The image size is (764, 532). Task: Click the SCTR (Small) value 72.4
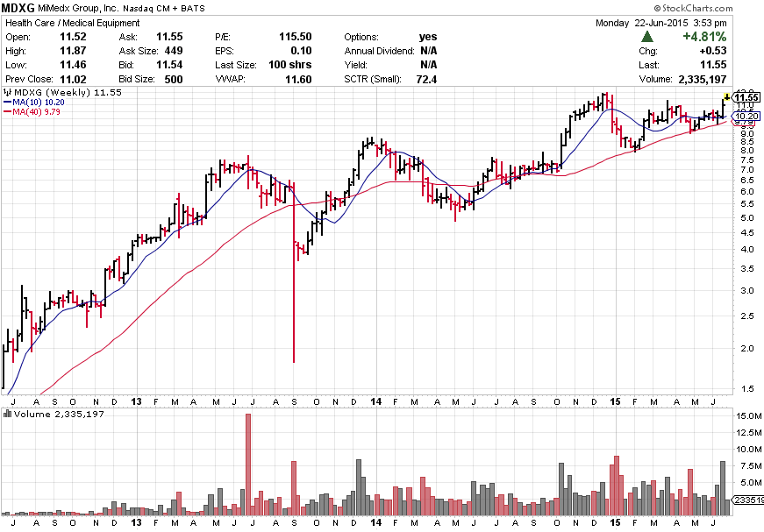coord(427,79)
